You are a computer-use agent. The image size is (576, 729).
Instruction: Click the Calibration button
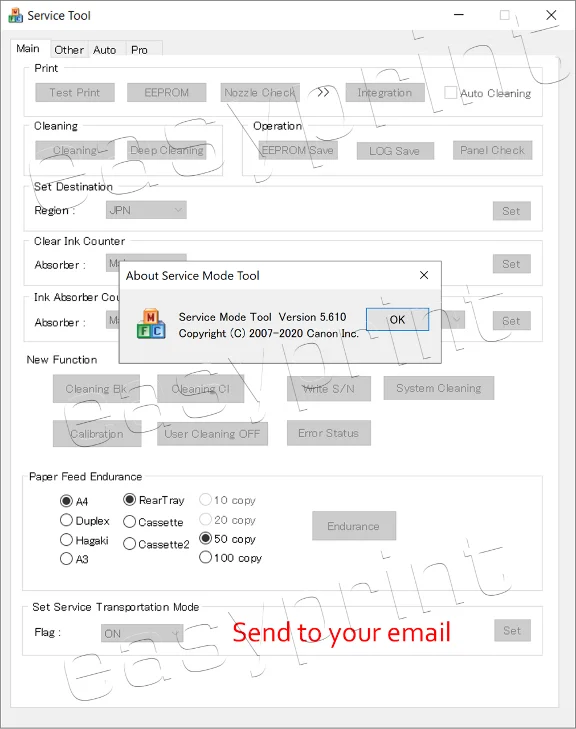(x=97, y=434)
